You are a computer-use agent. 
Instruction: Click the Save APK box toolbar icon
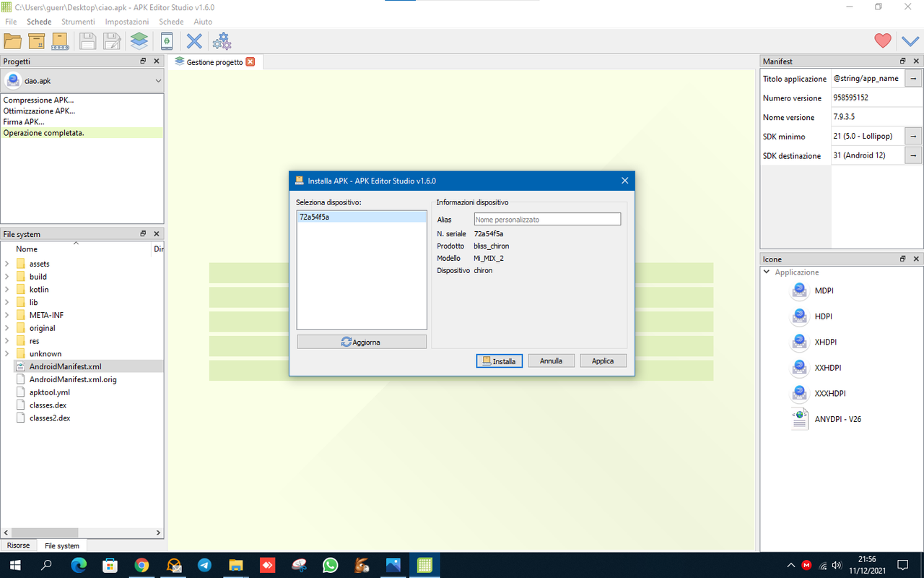point(36,41)
